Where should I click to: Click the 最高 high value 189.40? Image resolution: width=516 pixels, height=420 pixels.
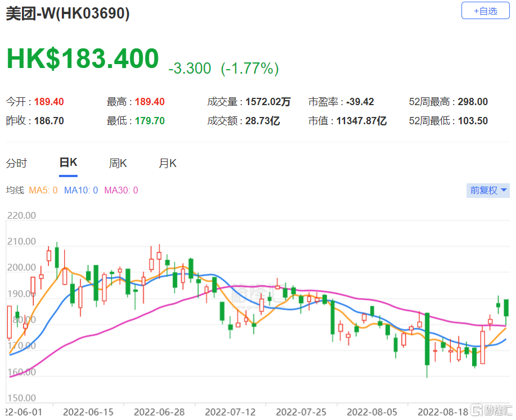[150, 102]
